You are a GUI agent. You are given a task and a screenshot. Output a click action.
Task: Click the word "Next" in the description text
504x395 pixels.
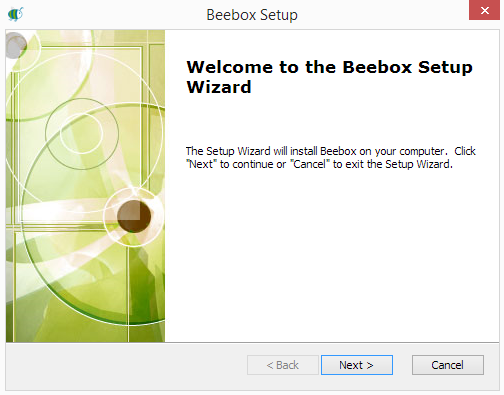click(201, 164)
